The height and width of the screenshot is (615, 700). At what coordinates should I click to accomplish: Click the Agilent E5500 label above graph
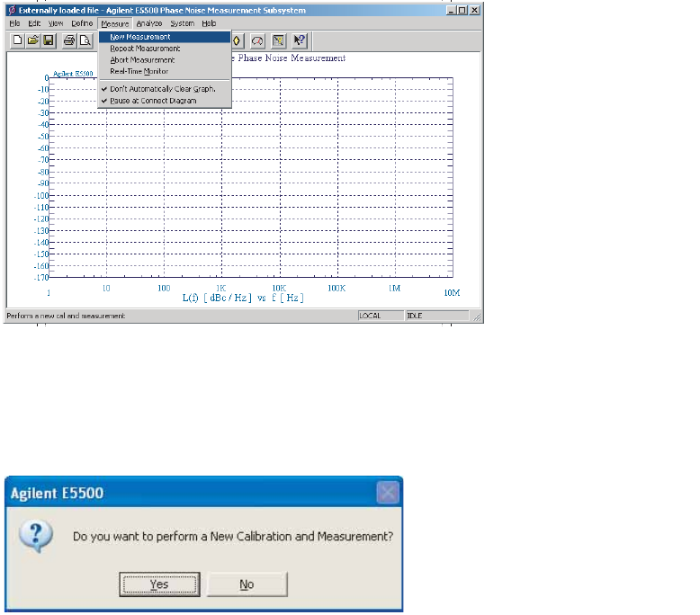tap(73, 74)
